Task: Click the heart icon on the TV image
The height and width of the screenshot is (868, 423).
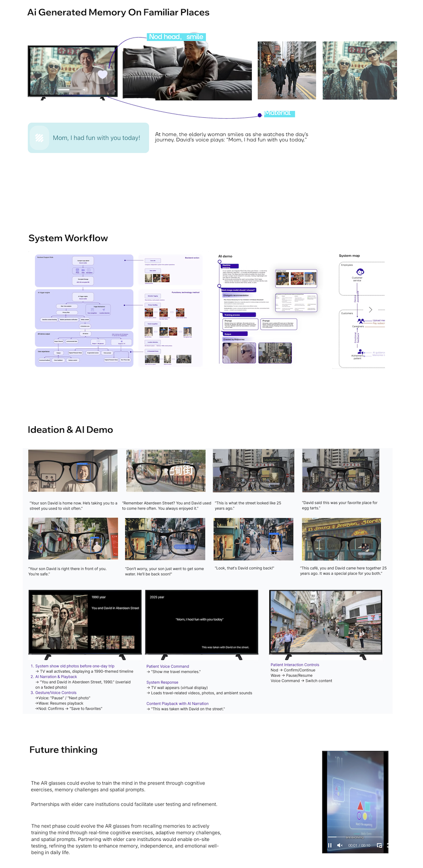Action: pyautogui.click(x=102, y=74)
